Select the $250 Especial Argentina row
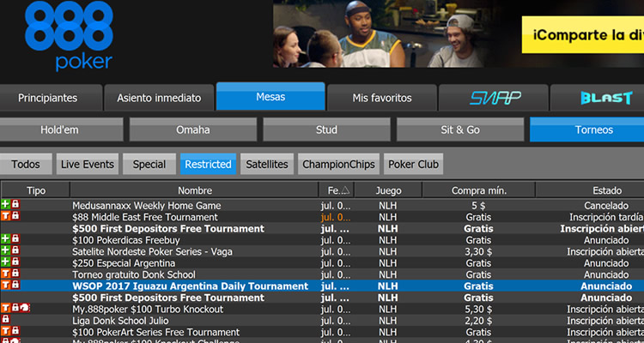Screen dimensions: 644x343 [x=322, y=263]
